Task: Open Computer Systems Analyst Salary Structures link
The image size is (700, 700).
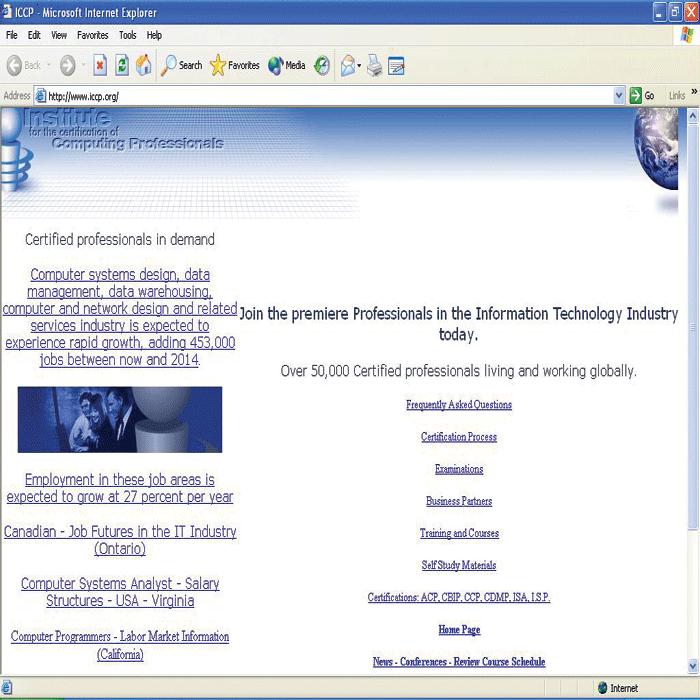Action: pyautogui.click(x=120, y=592)
